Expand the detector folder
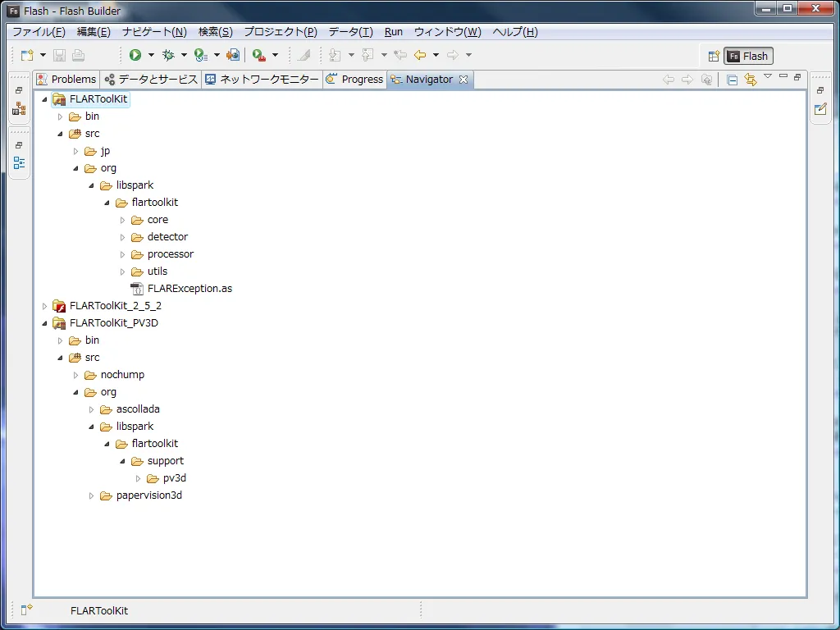The image size is (840, 630). tap(122, 237)
